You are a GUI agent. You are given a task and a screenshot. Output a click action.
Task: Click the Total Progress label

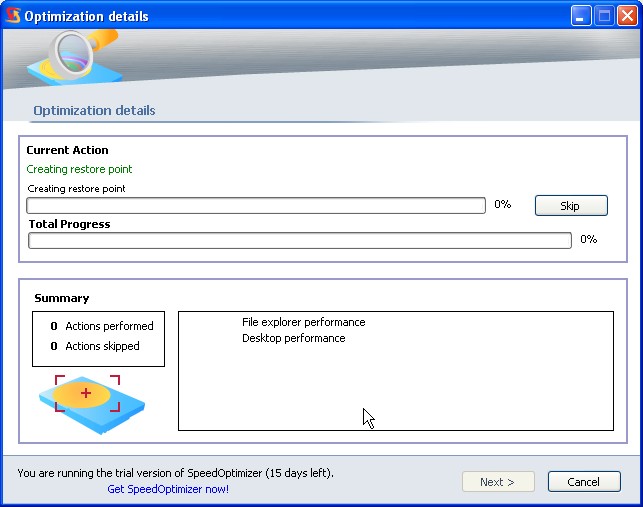pyautogui.click(x=69, y=224)
